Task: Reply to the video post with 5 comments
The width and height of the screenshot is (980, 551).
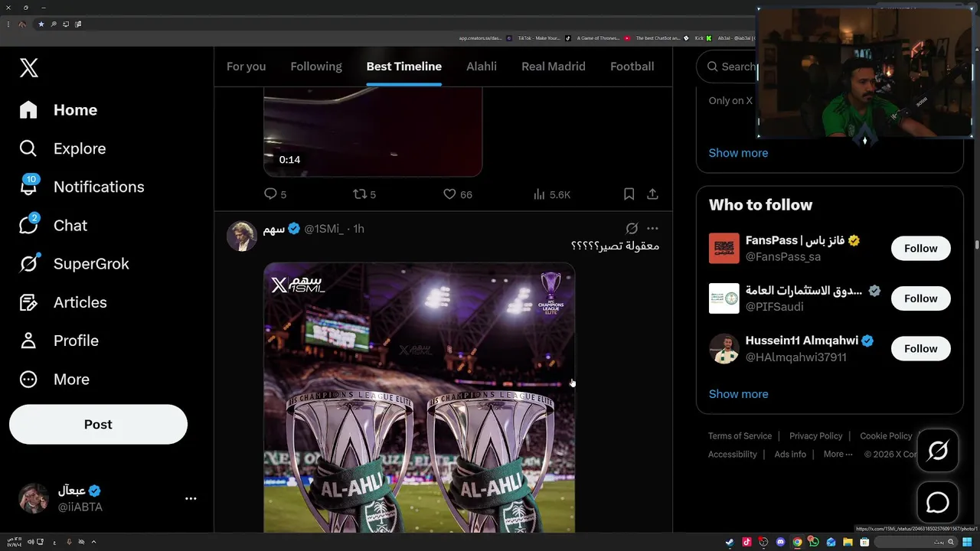Action: coord(275,194)
